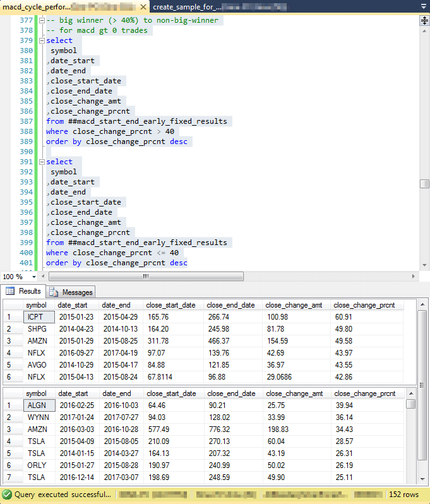Click the editor vertical scrollbar thumb

coord(424,184)
